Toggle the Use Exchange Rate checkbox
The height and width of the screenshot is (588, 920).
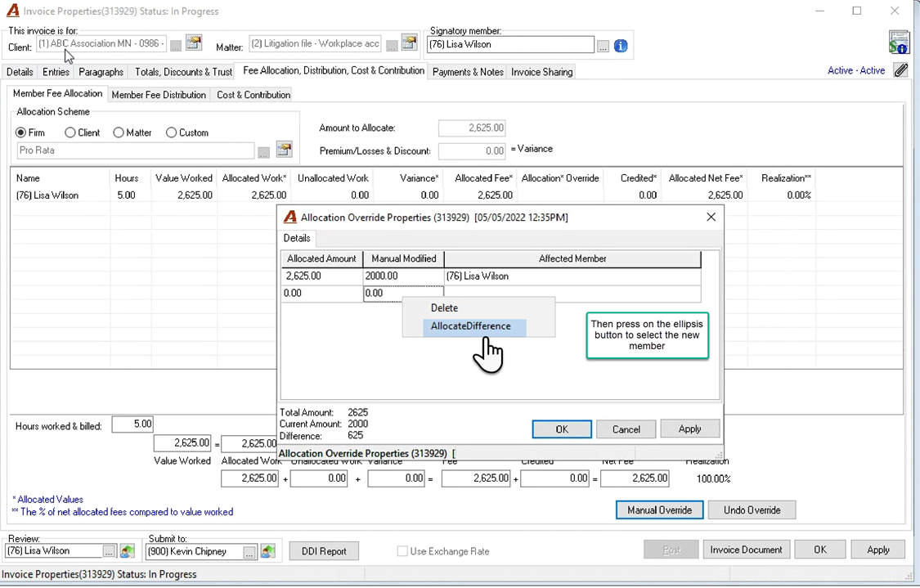(402, 551)
